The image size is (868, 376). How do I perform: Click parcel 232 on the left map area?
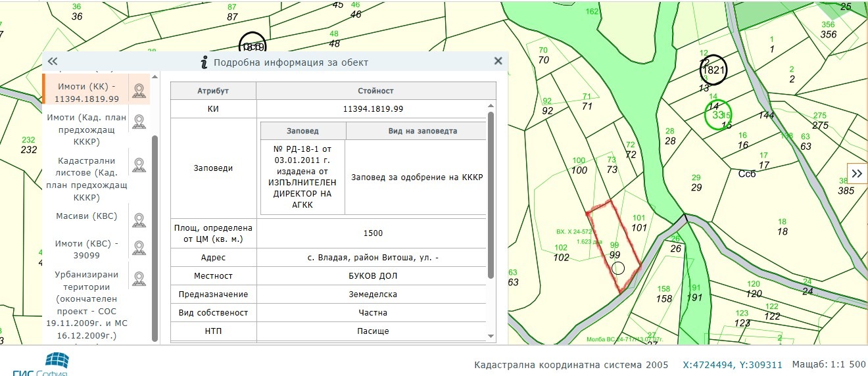(28, 149)
